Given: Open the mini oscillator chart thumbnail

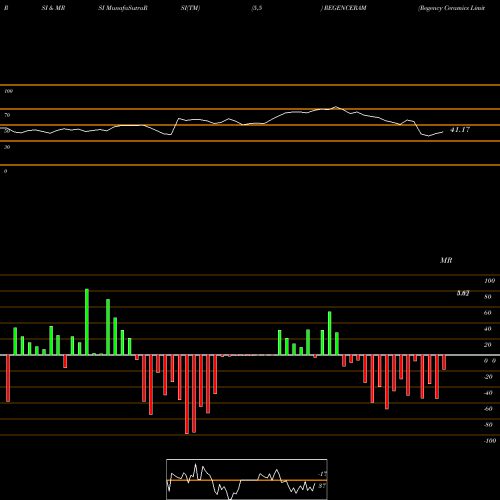Looking at the screenshot, I should click(x=247, y=479).
